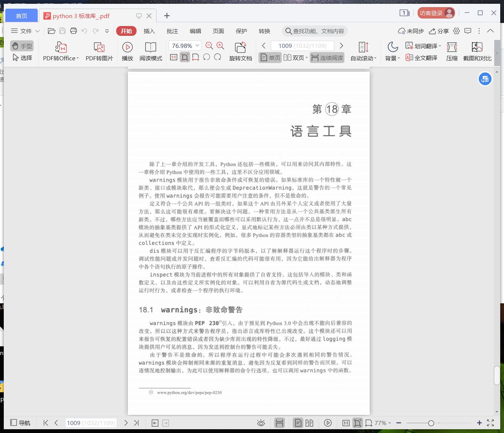Fit page width in ribbon
The height and width of the screenshot is (433, 504).
(x=195, y=57)
